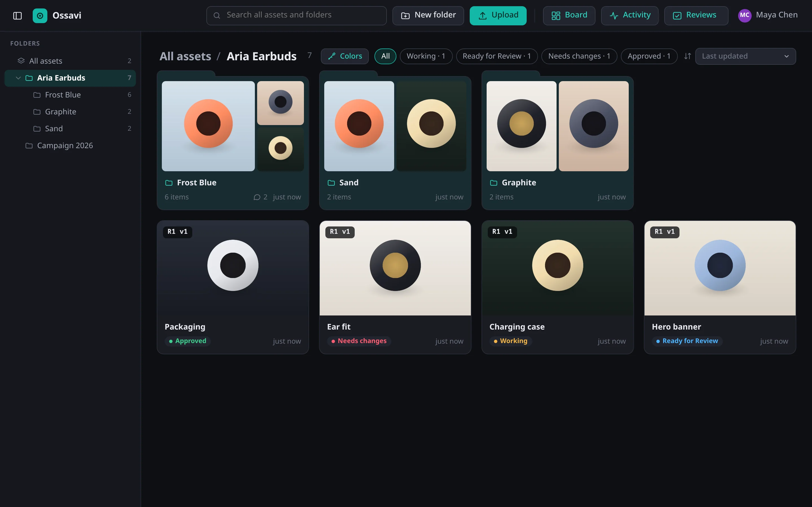Filter by Ready for Review status
The width and height of the screenshot is (812, 507).
point(497,56)
